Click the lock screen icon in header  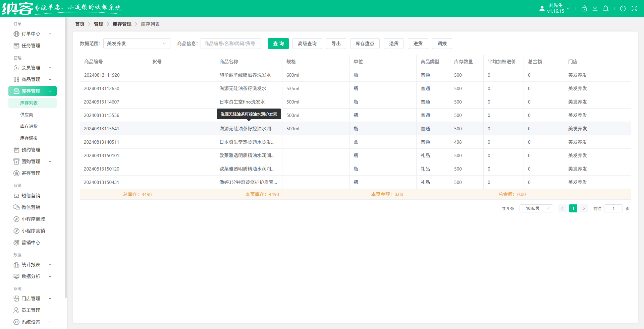[x=584, y=9]
